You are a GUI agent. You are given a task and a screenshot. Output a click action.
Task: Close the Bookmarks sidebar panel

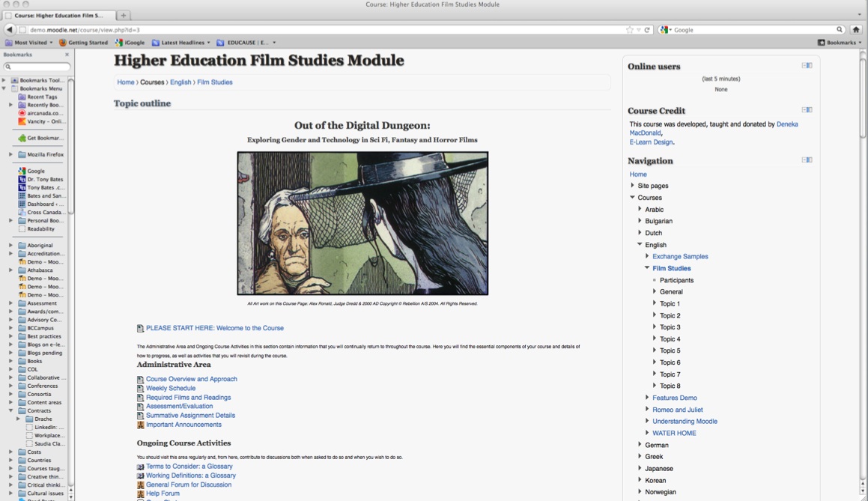[x=67, y=55]
